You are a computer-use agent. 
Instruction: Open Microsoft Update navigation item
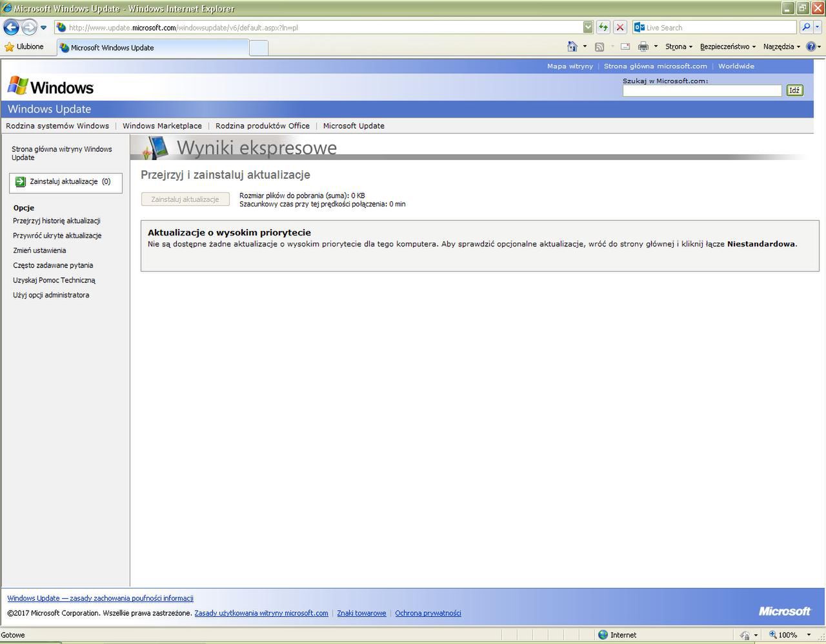pyautogui.click(x=354, y=126)
